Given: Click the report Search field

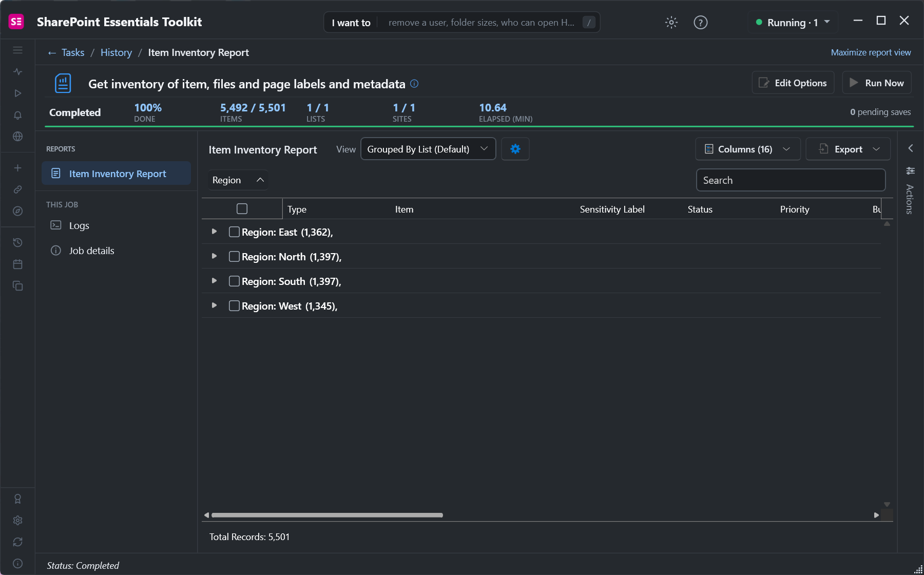Looking at the screenshot, I should (x=791, y=180).
